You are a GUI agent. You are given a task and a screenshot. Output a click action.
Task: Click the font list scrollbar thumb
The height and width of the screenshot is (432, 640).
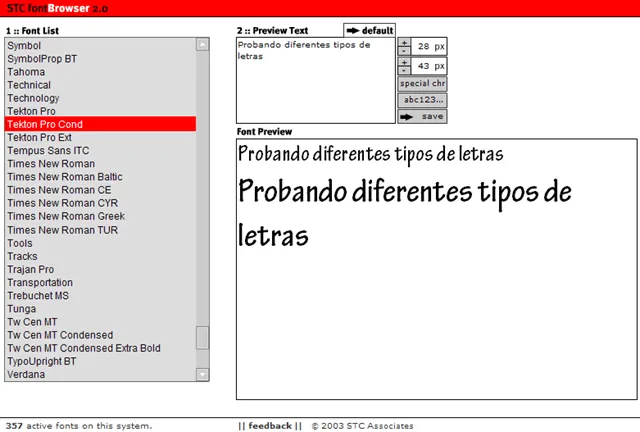(202, 338)
